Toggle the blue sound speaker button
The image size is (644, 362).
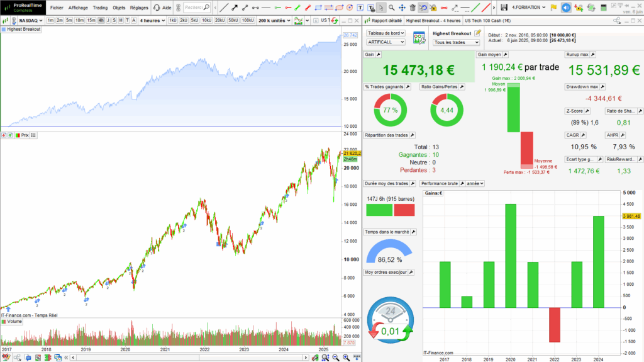point(566,8)
